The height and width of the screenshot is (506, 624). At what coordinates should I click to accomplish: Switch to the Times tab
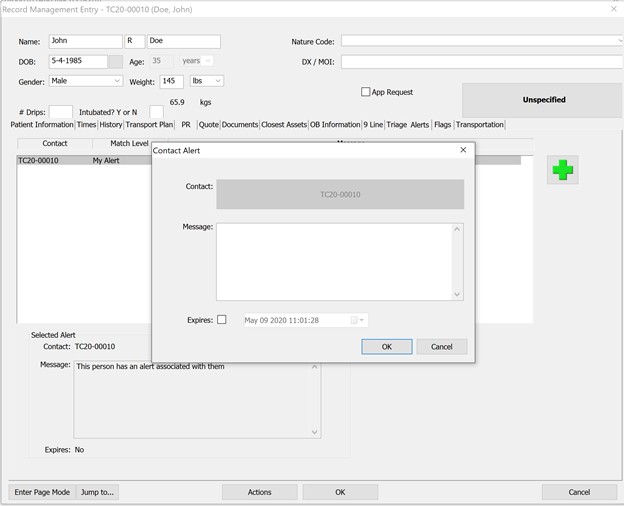[86, 125]
